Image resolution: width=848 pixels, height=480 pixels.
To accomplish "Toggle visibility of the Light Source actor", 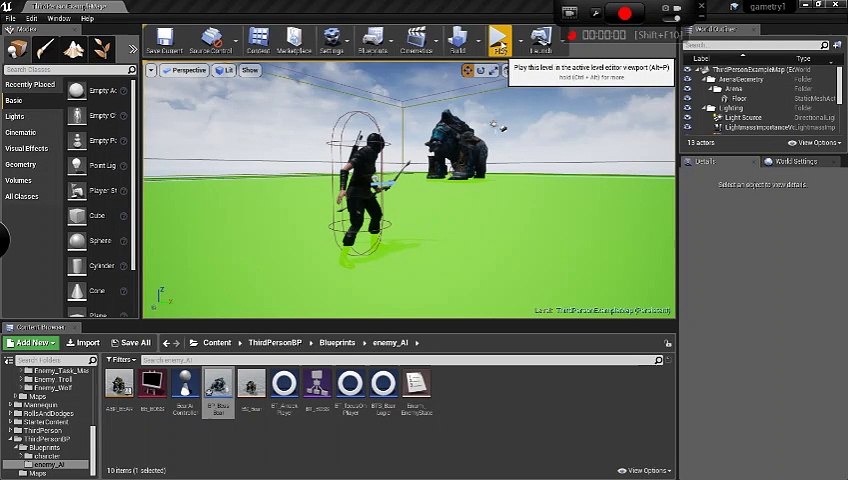I will (687, 118).
